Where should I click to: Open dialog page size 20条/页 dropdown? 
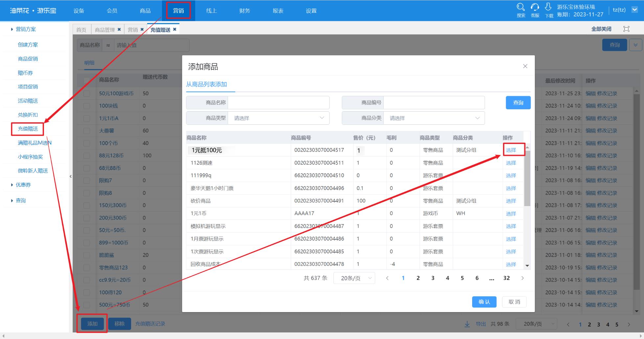354,278
